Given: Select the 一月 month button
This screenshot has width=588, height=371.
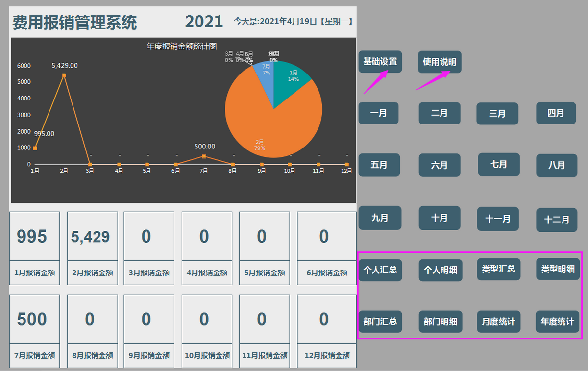Looking at the screenshot, I should pyautogui.click(x=378, y=113).
